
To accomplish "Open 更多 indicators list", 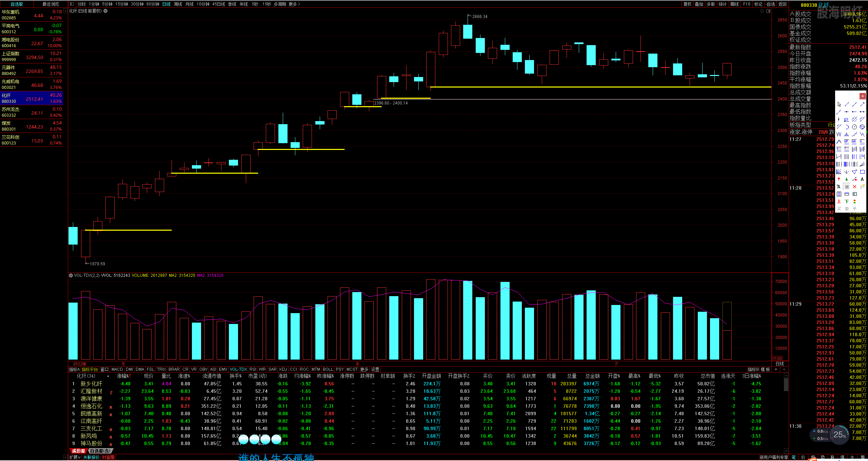I will point(364,369).
